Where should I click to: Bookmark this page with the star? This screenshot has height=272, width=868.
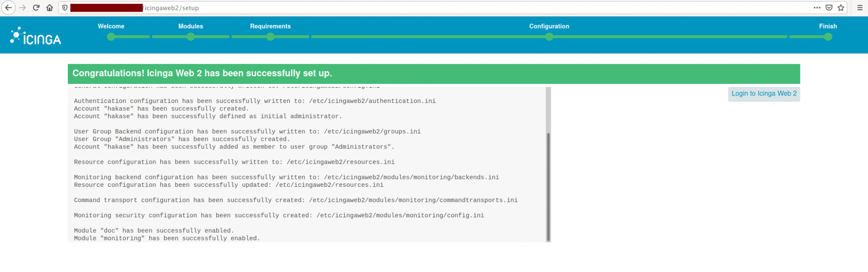pyautogui.click(x=841, y=8)
